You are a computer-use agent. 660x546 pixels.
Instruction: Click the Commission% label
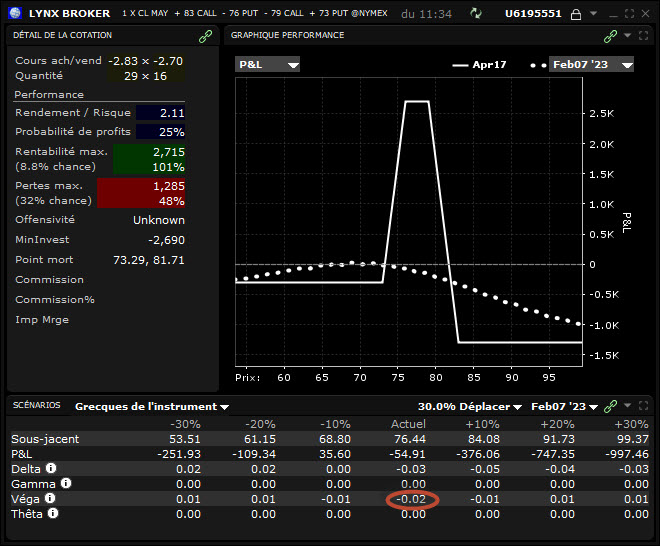55,300
